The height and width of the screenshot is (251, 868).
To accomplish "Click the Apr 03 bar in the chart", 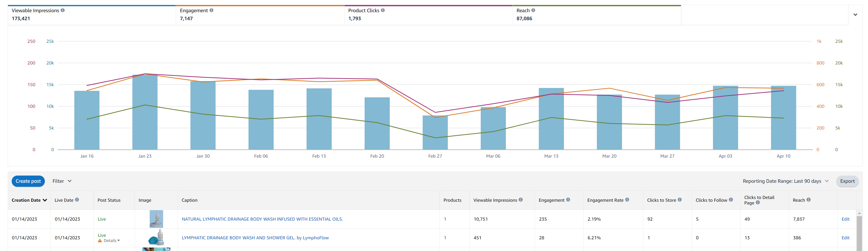I will coord(726,118).
